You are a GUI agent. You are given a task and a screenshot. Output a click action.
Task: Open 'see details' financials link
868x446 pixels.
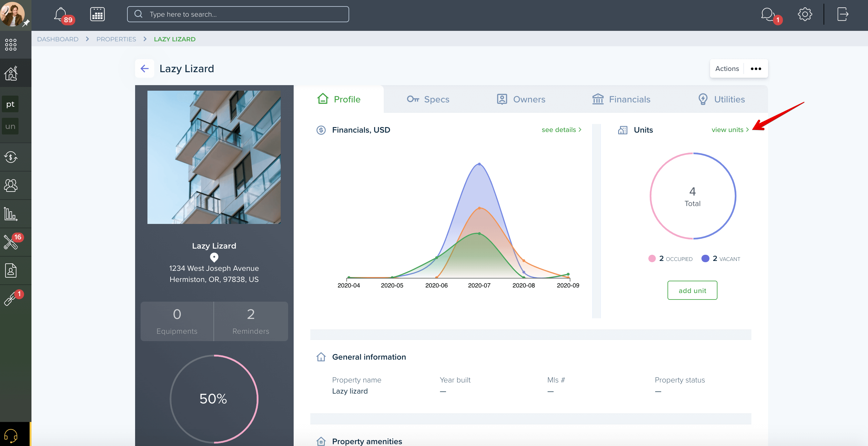561,130
